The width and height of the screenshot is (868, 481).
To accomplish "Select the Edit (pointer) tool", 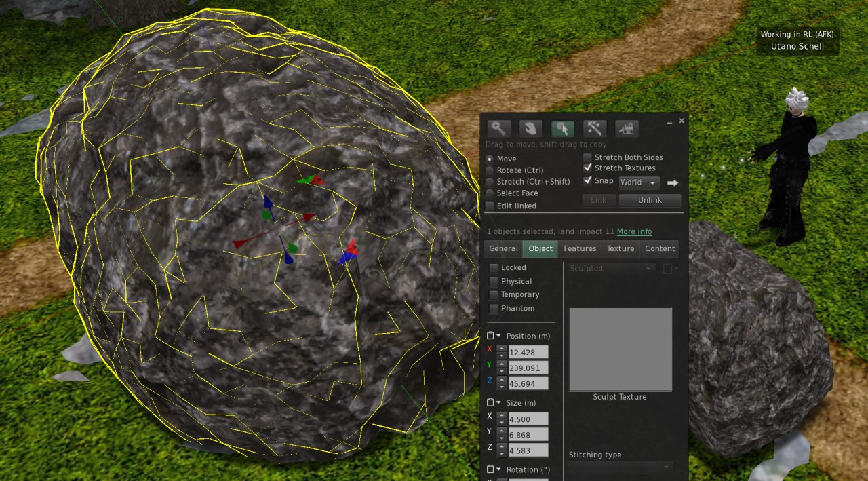I will click(x=563, y=128).
